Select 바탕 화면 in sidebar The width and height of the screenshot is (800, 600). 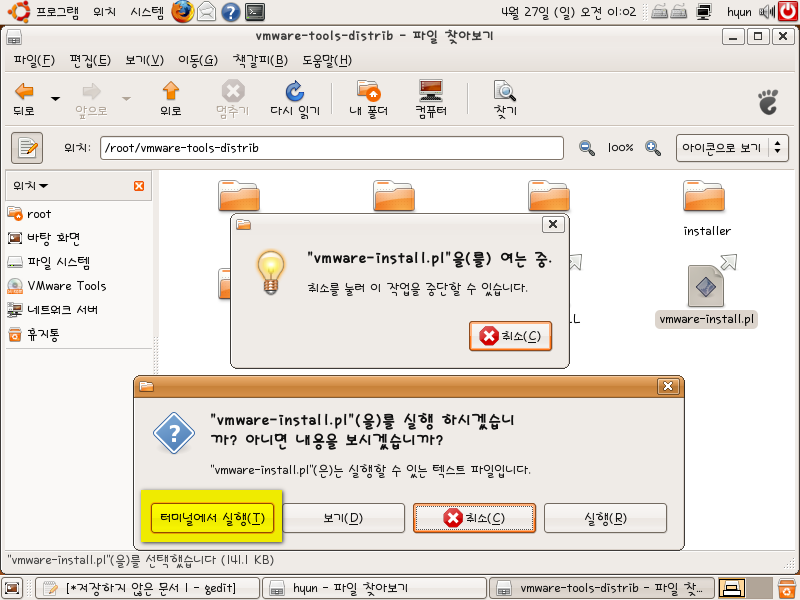coord(44,238)
